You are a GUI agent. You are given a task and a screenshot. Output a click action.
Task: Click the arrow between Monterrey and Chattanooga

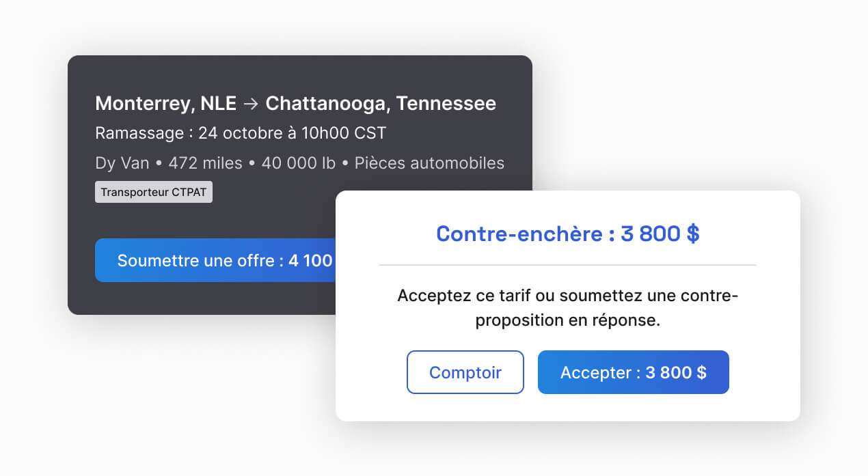pos(251,104)
